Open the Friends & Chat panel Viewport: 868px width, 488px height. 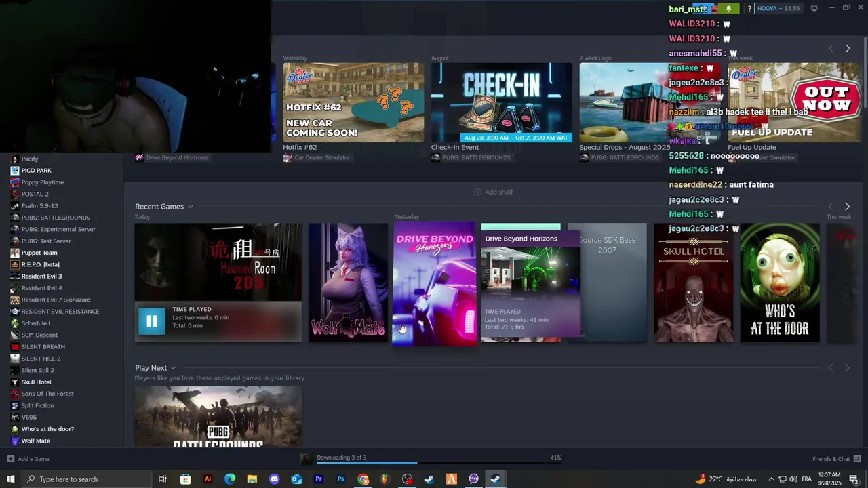pos(835,459)
